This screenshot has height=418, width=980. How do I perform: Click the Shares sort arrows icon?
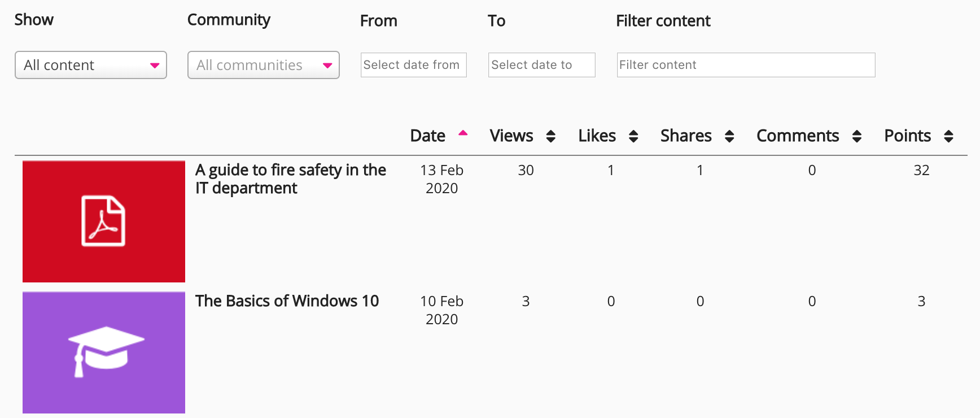click(729, 136)
